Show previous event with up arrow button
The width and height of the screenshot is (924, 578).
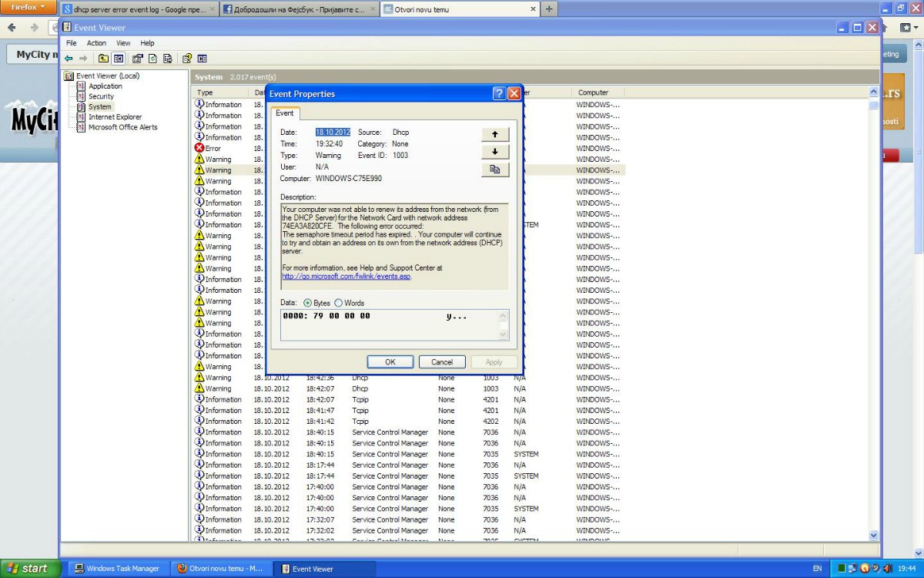[494, 134]
